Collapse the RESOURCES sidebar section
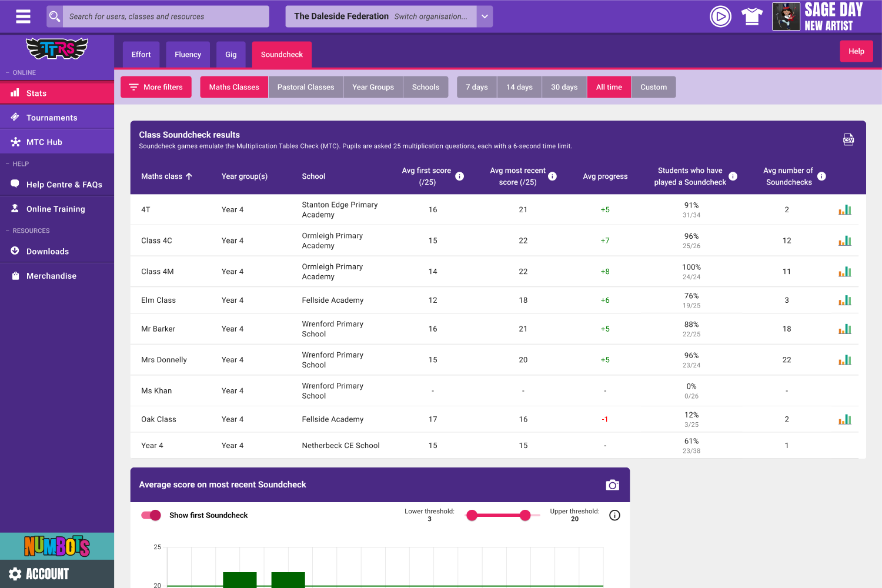Screen dimensions: 882x588 pyautogui.click(x=28, y=231)
